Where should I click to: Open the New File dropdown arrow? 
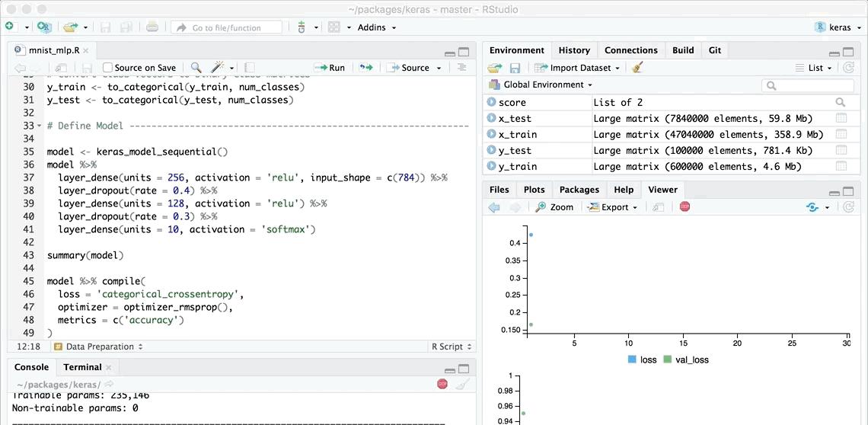26,27
